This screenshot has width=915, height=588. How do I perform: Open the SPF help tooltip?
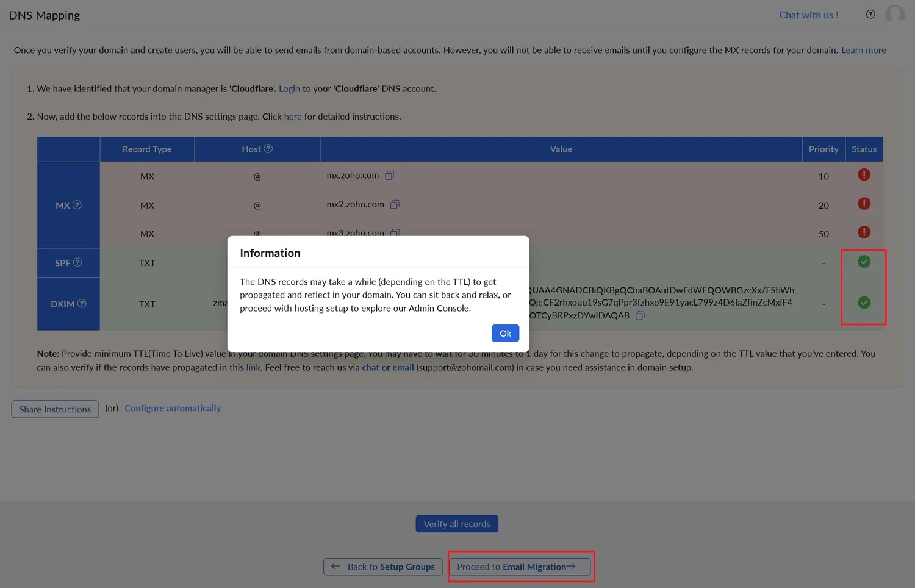tap(77, 262)
